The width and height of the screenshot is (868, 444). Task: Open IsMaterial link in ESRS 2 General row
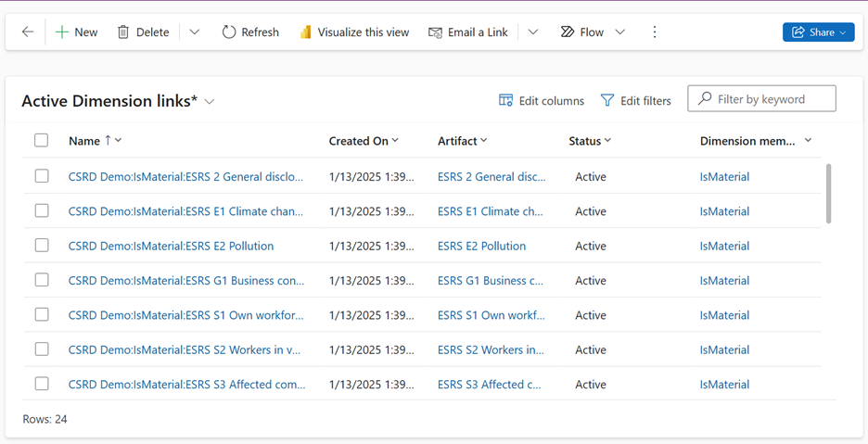[724, 177]
